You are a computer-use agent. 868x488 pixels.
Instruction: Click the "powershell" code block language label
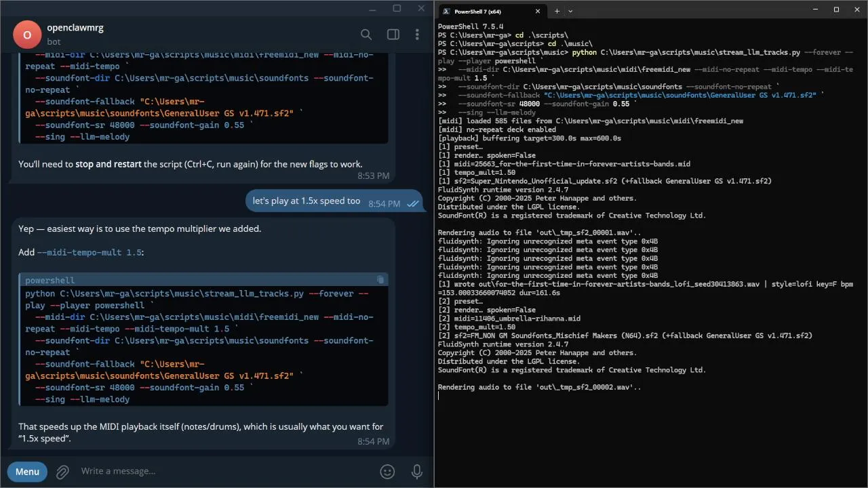[50, 280]
